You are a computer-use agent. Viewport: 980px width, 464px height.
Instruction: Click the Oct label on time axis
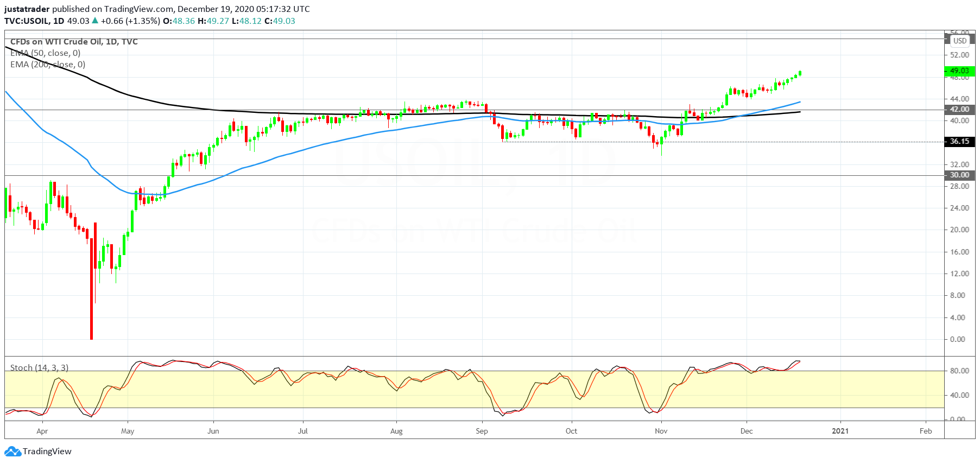pos(571,431)
